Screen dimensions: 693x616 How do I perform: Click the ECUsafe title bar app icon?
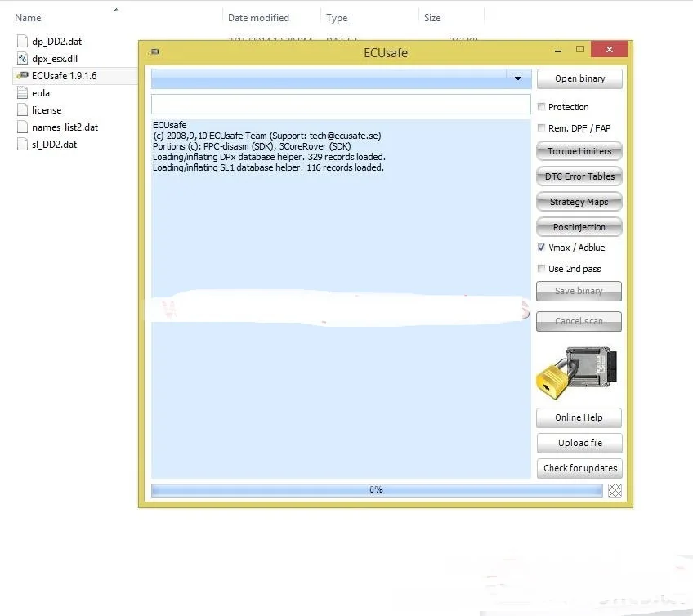pos(154,52)
